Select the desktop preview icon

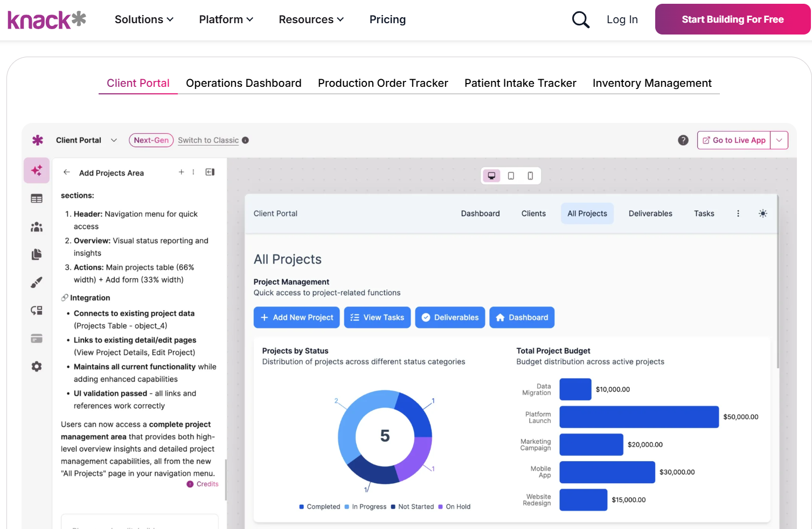point(491,176)
